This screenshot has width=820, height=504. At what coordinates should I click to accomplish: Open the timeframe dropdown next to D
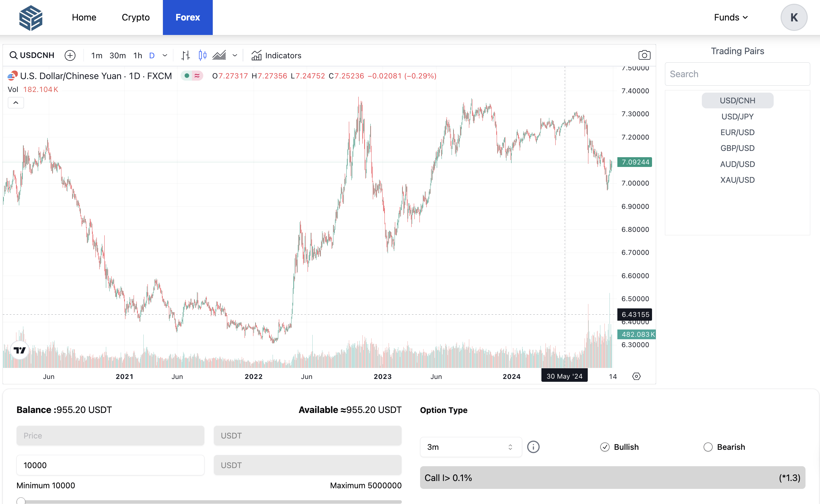pyautogui.click(x=164, y=55)
